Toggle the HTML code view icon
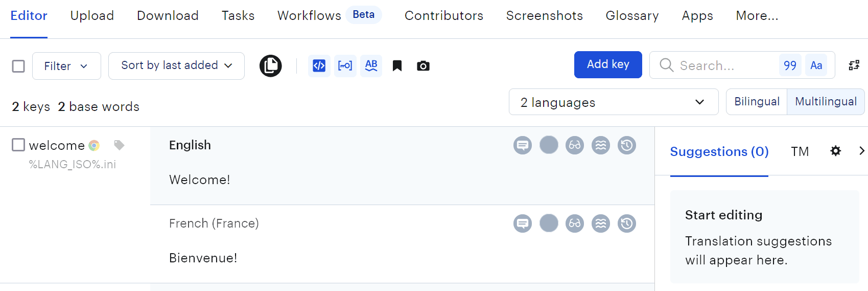Screen dimensions: 868x291 (319, 66)
